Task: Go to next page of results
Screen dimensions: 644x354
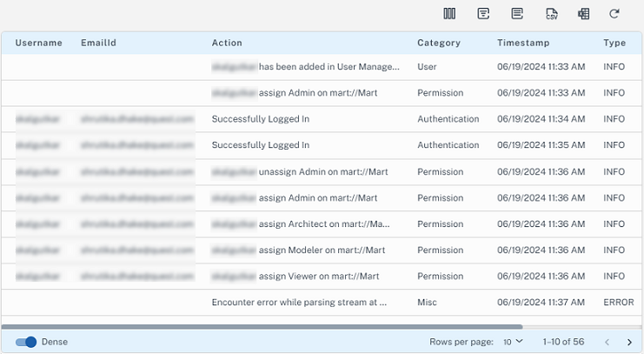Action: pyautogui.click(x=630, y=342)
